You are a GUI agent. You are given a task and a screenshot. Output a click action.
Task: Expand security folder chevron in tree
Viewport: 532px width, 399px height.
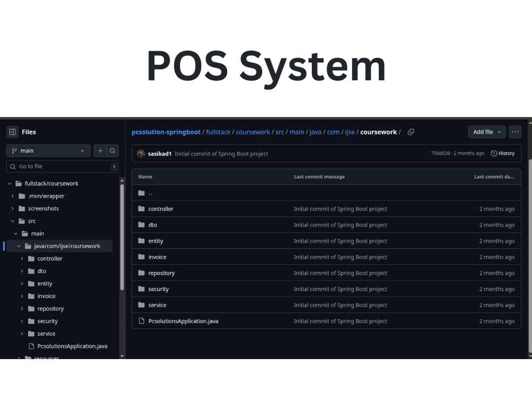22,321
